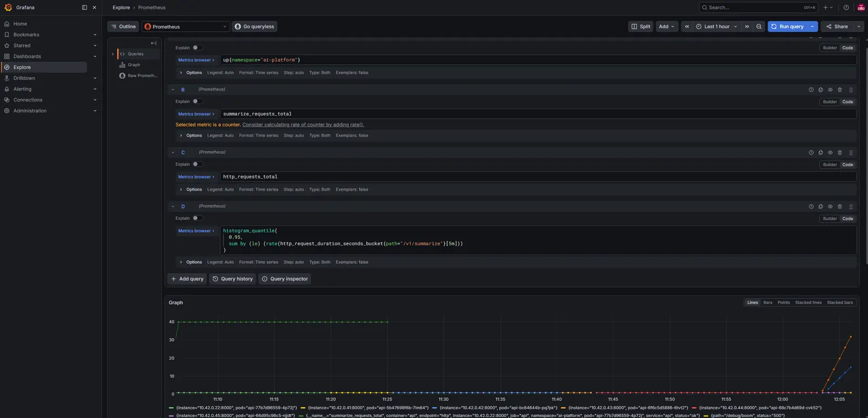This screenshot has width=868, height=418.
Task: Hide query C with eye icon
Action: 830,153
